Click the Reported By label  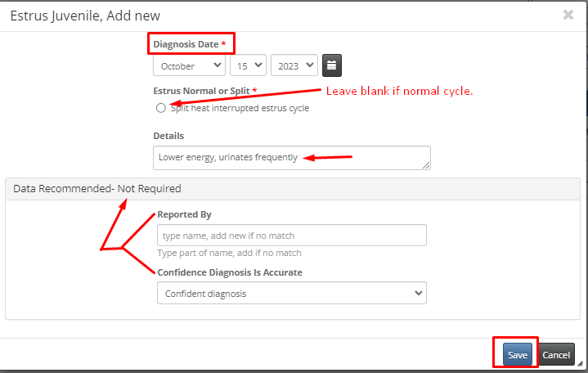coord(185,214)
